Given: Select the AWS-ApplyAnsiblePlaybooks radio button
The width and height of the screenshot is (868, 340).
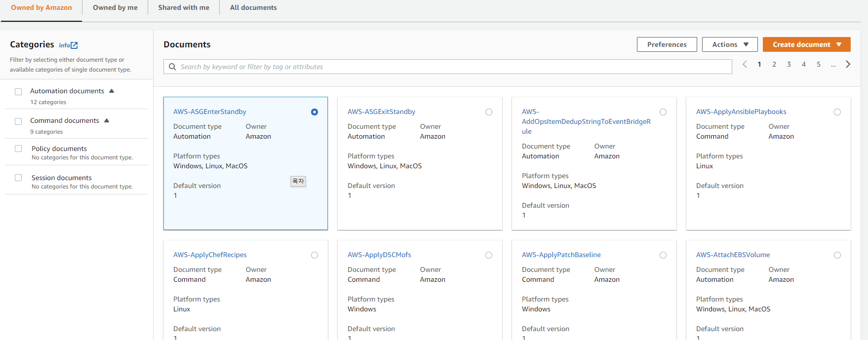Looking at the screenshot, I should click(837, 112).
